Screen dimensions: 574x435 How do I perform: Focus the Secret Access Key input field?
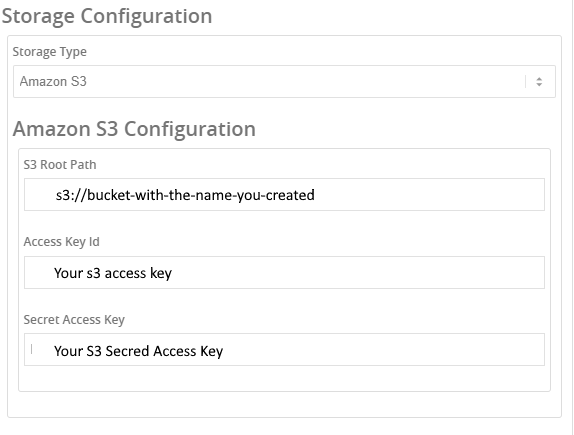[284, 349]
